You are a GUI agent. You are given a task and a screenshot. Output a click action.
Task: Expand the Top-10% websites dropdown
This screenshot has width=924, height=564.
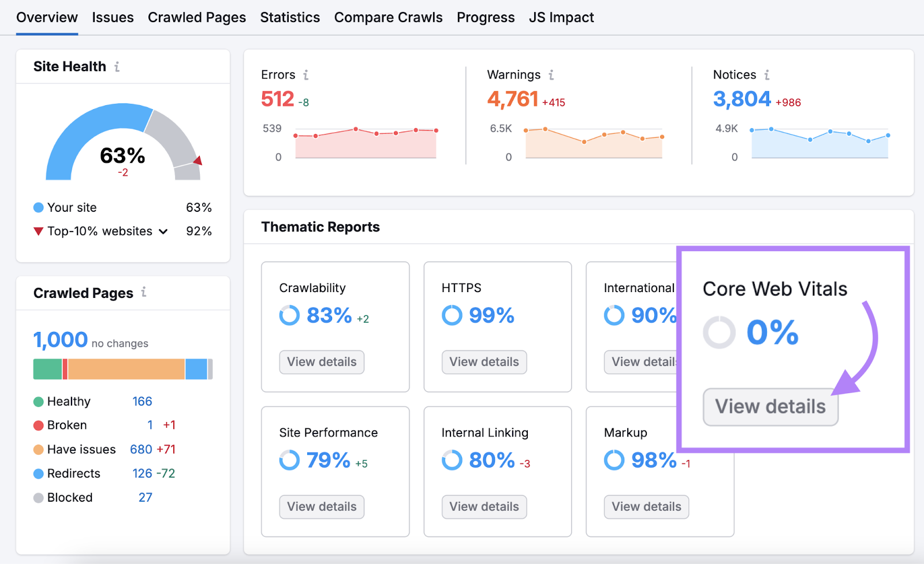pyautogui.click(x=163, y=231)
